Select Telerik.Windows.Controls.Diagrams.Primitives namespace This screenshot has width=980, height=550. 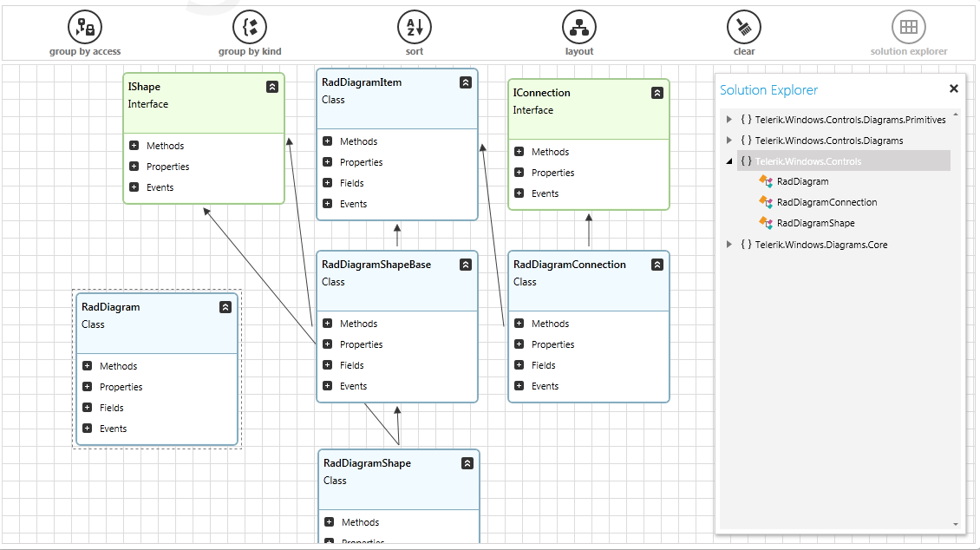click(850, 120)
